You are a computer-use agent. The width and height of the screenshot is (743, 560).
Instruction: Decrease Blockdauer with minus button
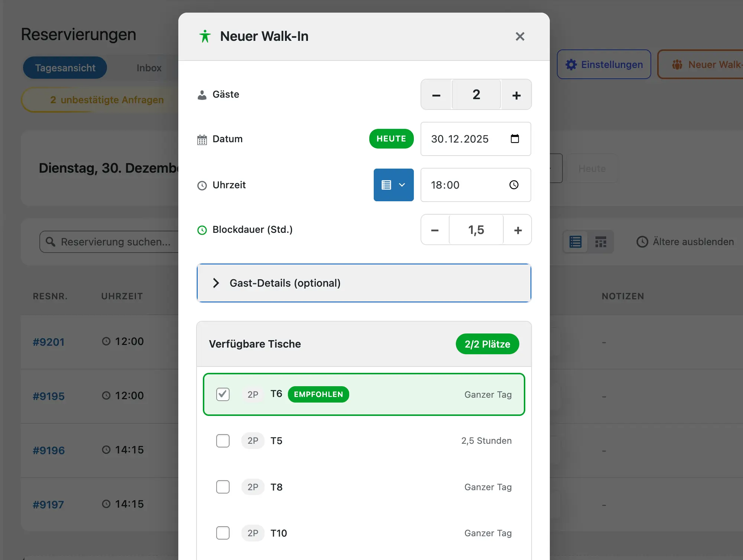[x=435, y=230]
